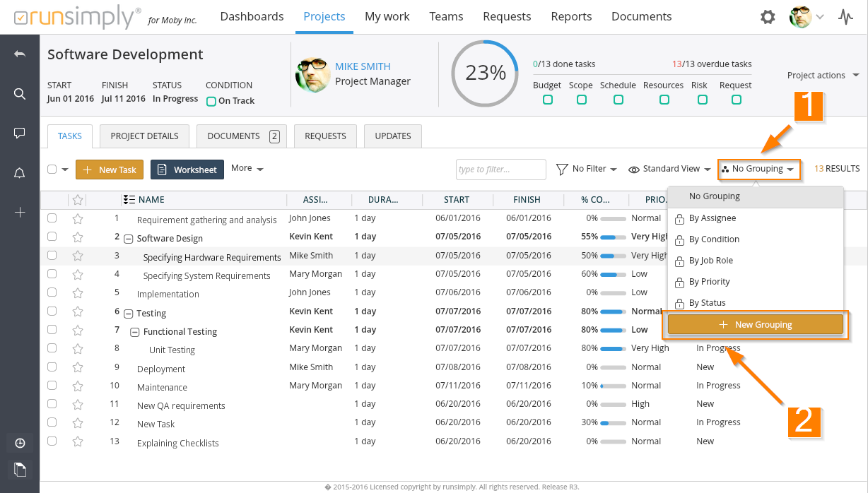Image resolution: width=868 pixels, height=493 pixels.
Task: Choose By Priority grouping option
Action: tap(709, 282)
